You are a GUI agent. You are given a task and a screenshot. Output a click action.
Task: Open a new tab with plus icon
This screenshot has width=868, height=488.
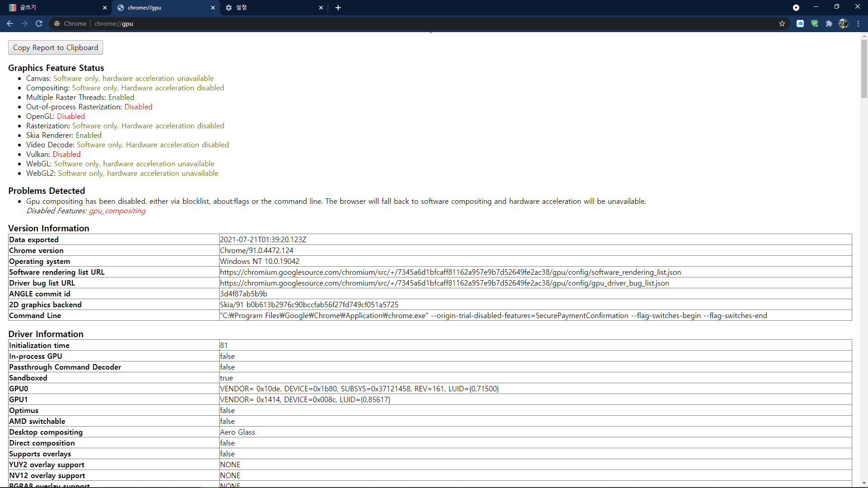pos(338,8)
